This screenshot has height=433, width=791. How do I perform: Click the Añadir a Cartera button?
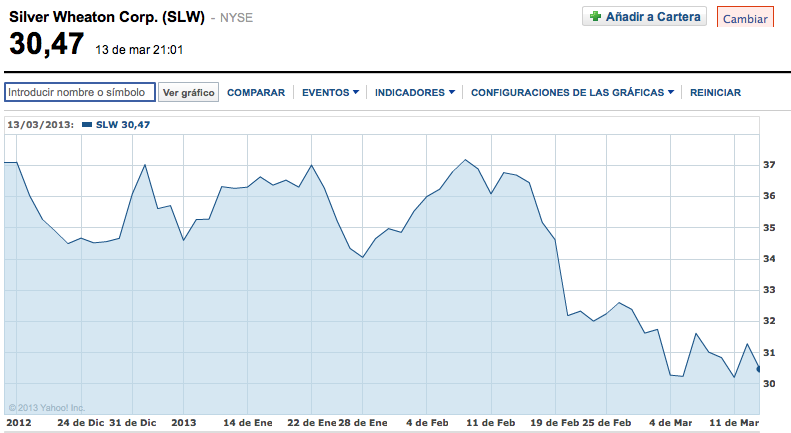click(x=644, y=16)
